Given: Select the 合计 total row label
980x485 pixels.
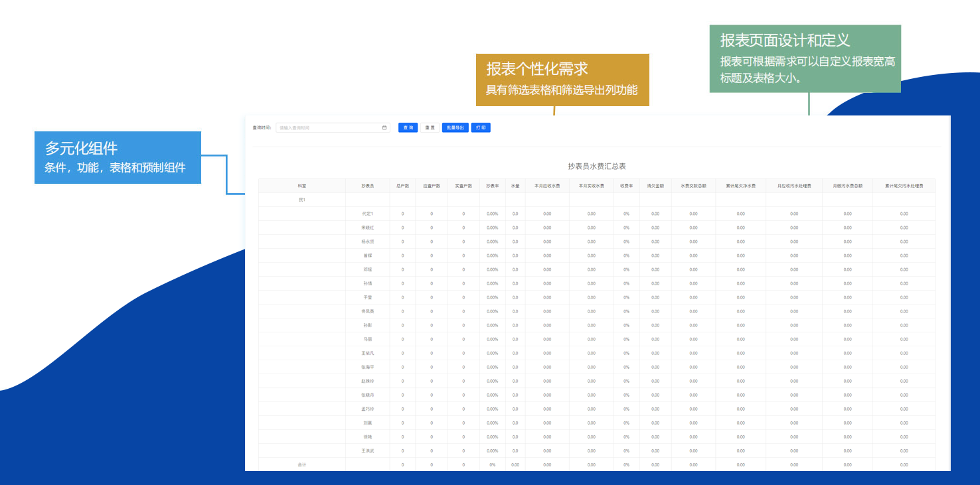Looking at the screenshot, I should (x=302, y=464).
